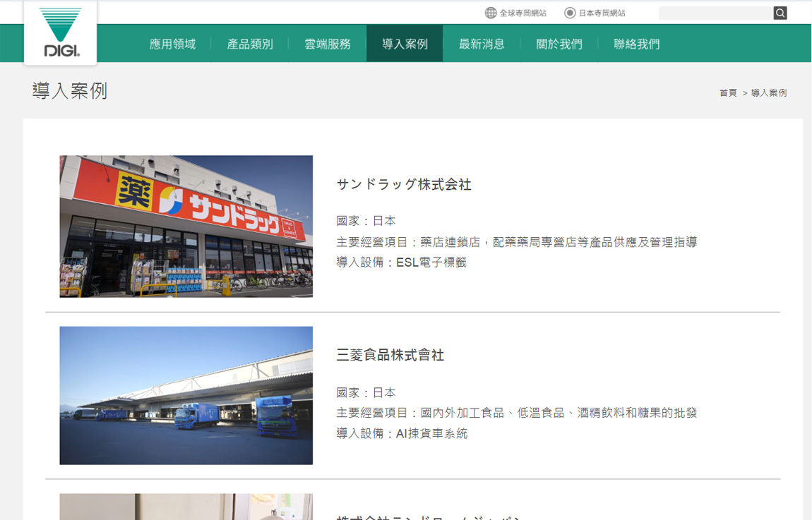Open the 關於我們 menu

[x=559, y=44]
